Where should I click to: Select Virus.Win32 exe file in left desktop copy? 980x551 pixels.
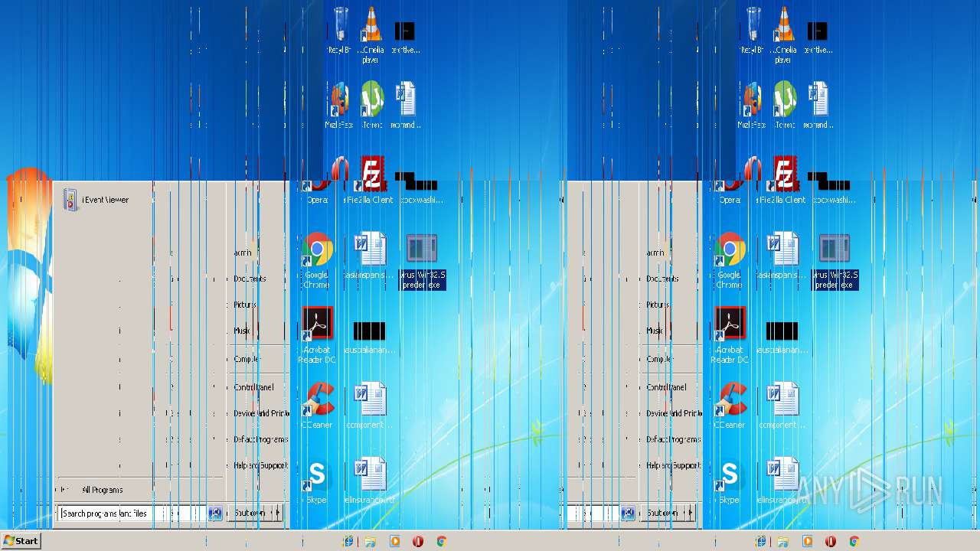pyautogui.click(x=423, y=262)
